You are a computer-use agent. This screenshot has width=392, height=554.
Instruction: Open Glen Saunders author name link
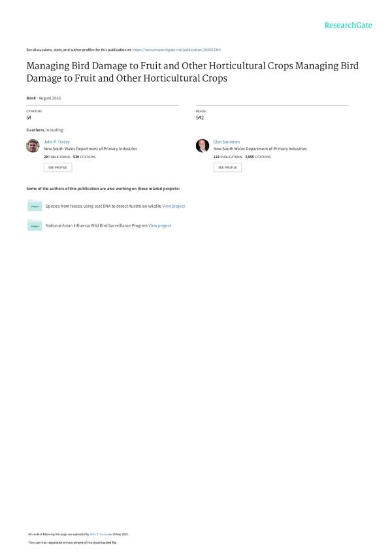tap(226, 142)
